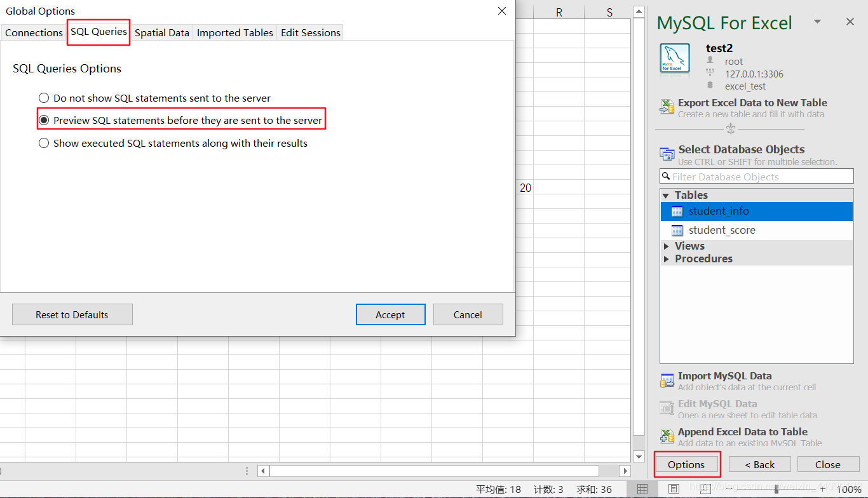868x498 pixels.
Task: Click the Export Excel Data icon
Action: [x=667, y=107]
